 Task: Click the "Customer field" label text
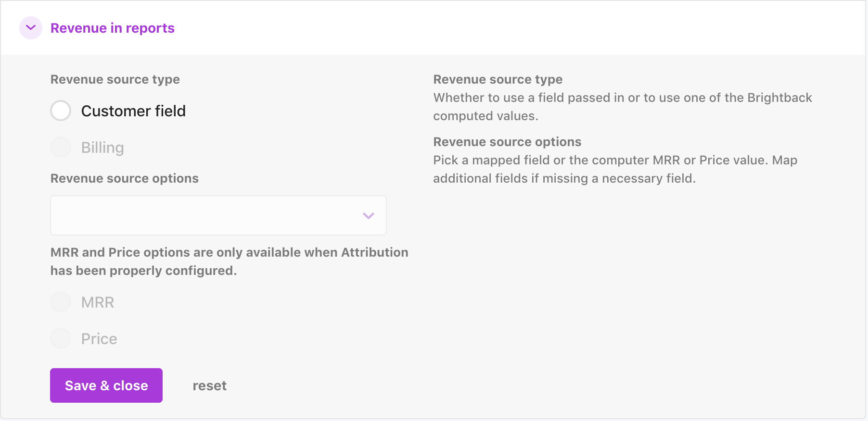pyautogui.click(x=133, y=111)
